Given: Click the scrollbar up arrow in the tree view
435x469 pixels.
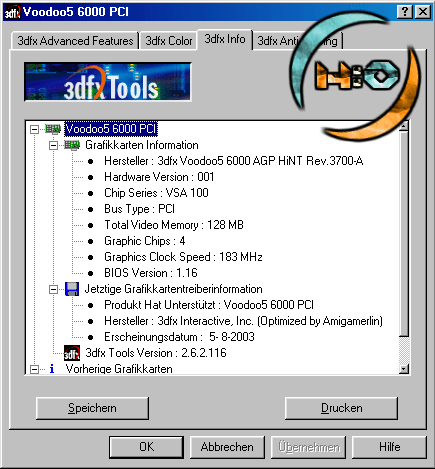Looking at the screenshot, I should click(x=404, y=126).
